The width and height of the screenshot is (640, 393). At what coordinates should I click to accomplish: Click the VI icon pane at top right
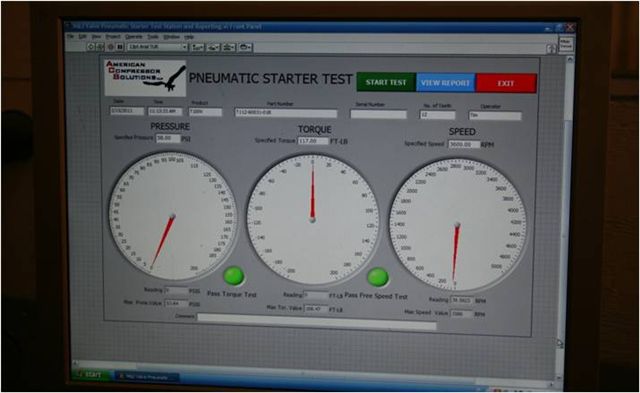[x=566, y=44]
